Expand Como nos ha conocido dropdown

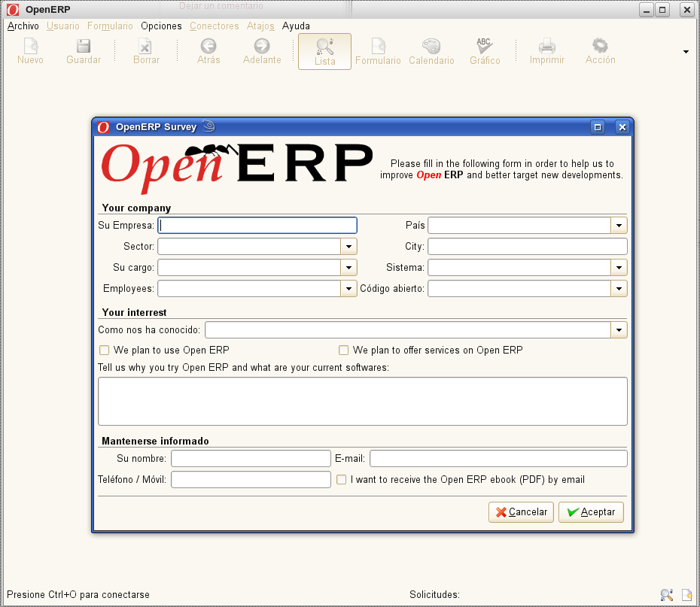point(619,330)
